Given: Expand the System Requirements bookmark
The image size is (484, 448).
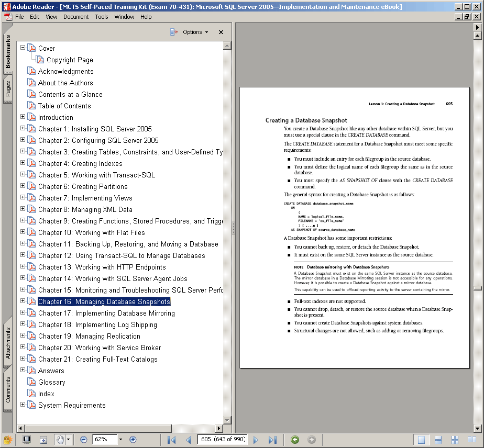Looking at the screenshot, I should coord(23,404).
